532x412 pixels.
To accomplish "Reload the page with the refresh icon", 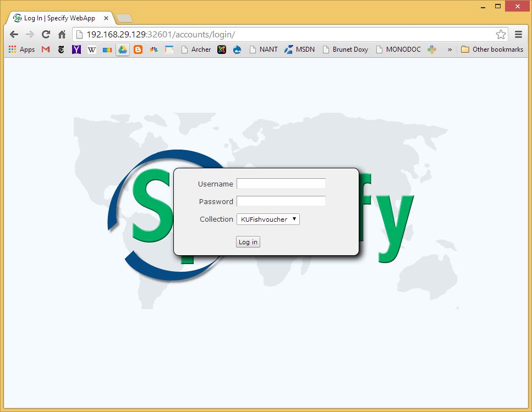I will 46,34.
